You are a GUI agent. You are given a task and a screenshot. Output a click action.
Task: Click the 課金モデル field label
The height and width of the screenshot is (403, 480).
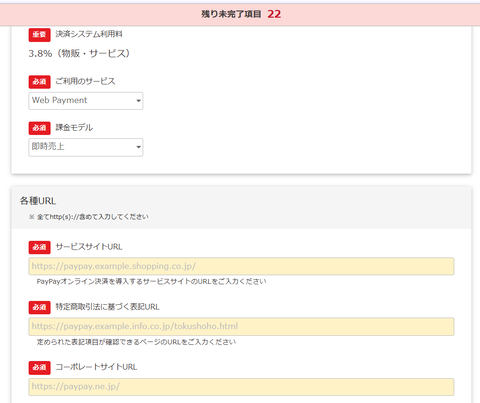pyautogui.click(x=74, y=128)
